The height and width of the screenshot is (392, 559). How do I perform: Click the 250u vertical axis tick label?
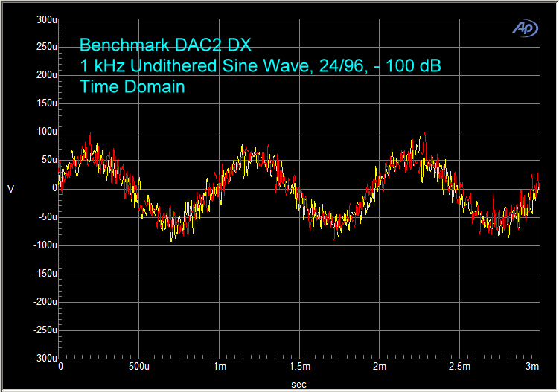point(45,47)
